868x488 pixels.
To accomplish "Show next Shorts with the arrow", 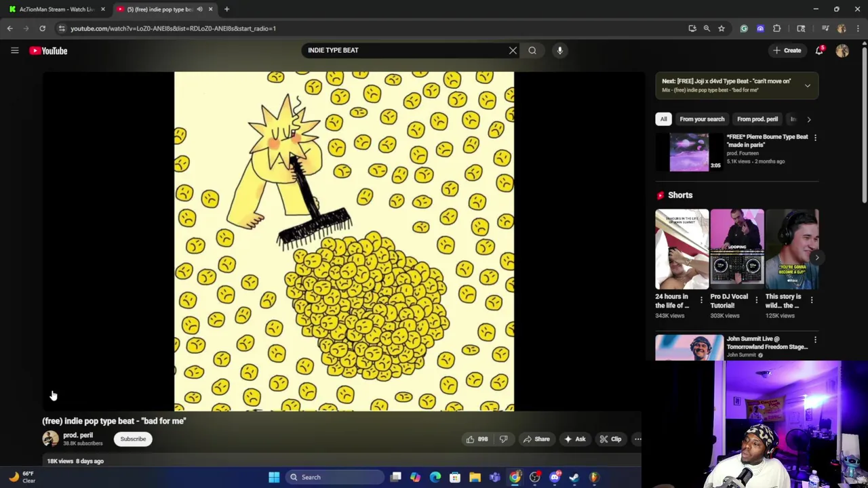I will point(816,258).
